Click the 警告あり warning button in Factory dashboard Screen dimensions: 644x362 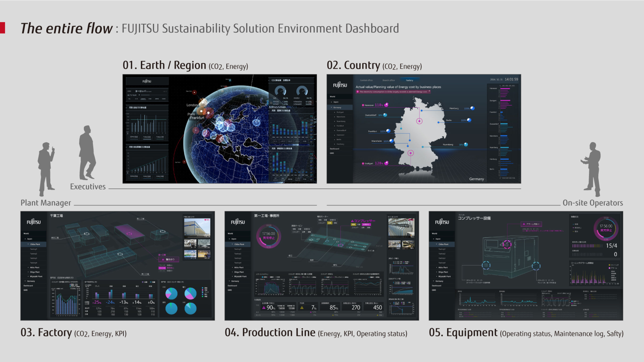169,259
